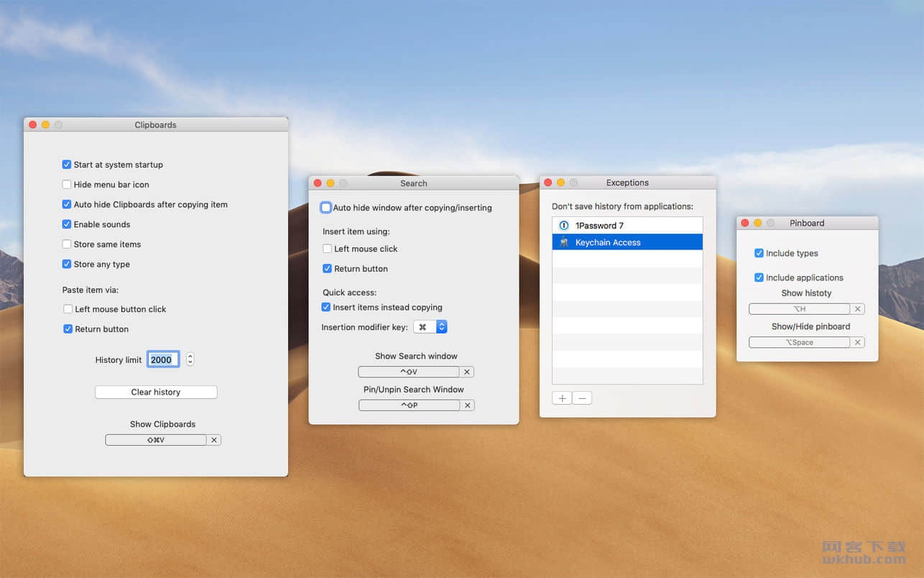Enable Hide menu bar icon
Screen dimensions: 924x578
coord(67,185)
